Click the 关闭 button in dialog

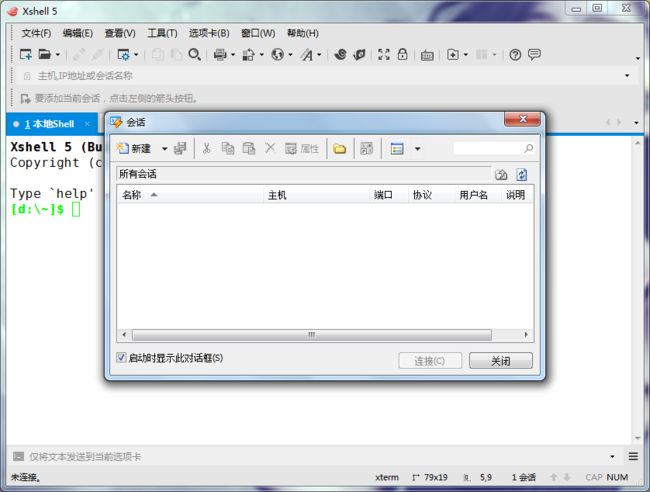[501, 361]
